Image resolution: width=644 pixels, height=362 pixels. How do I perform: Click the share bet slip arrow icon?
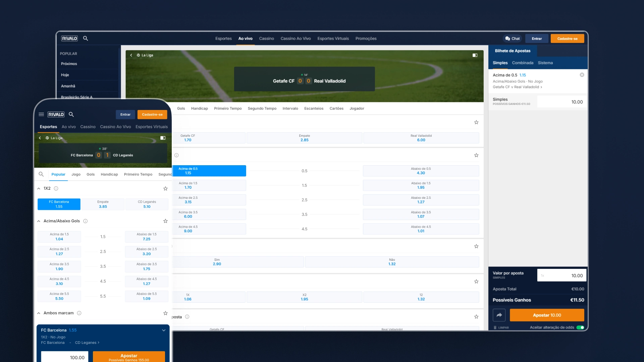point(499,315)
